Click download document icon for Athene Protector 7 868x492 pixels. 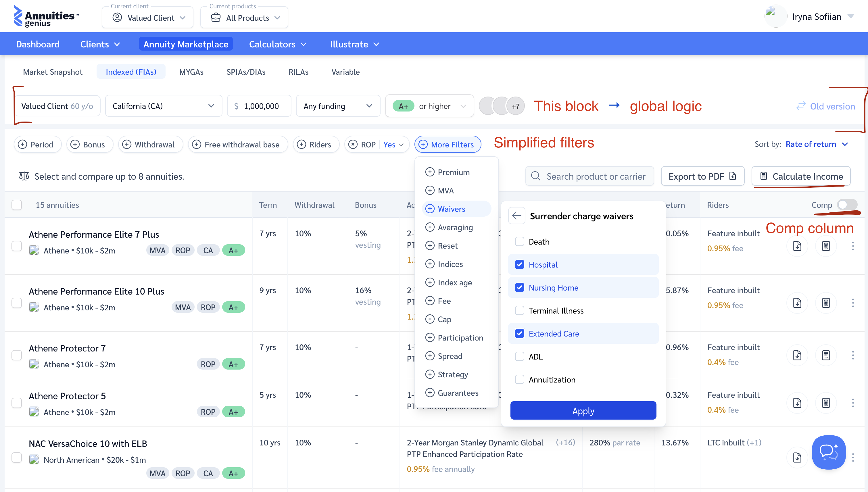click(x=797, y=355)
